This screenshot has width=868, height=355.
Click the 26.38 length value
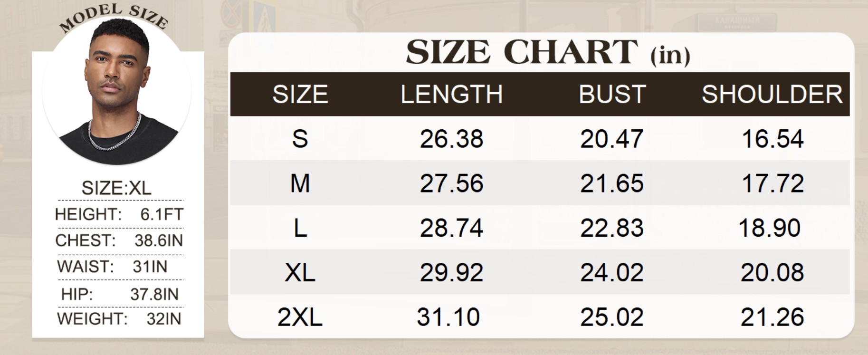(x=451, y=139)
